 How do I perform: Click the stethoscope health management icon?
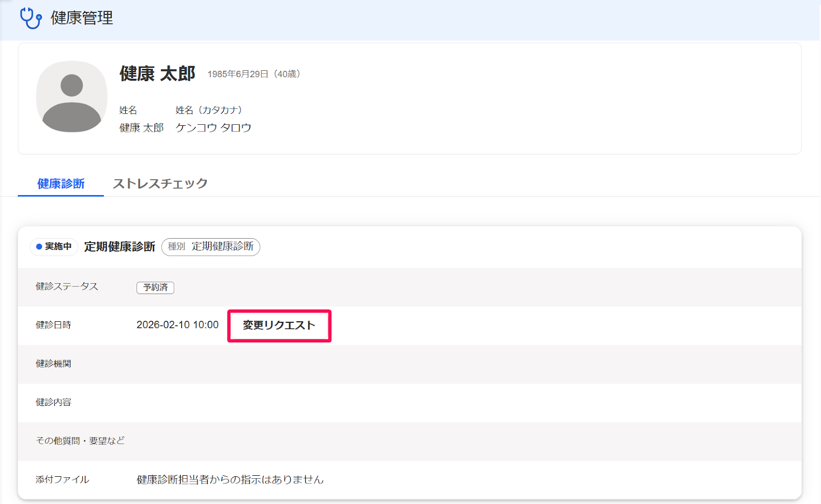tap(31, 18)
